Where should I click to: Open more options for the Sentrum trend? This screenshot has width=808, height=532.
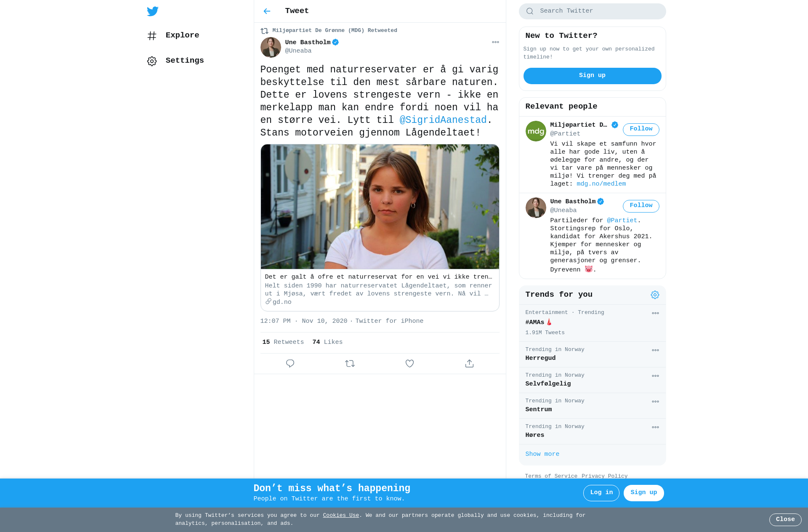655,402
